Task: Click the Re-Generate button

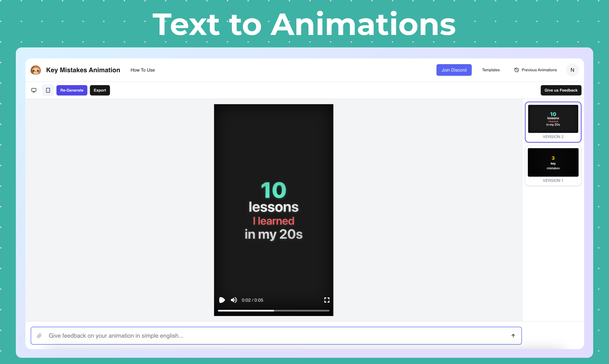Action: [x=72, y=90]
